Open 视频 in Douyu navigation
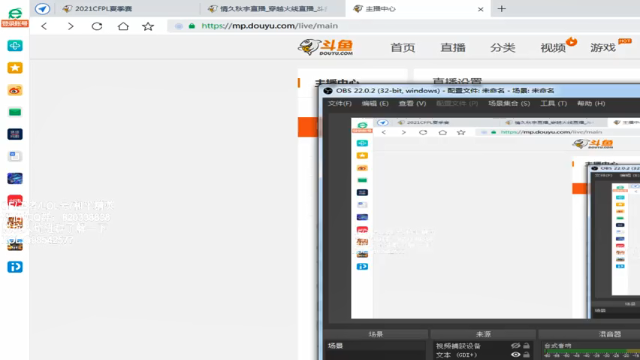640x360 pixels. (553, 48)
